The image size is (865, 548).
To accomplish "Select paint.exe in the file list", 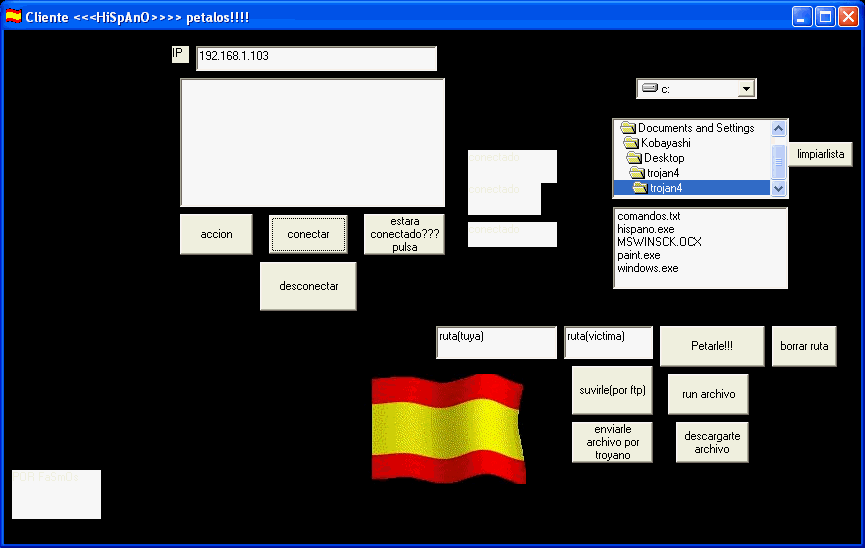I will coord(638,255).
